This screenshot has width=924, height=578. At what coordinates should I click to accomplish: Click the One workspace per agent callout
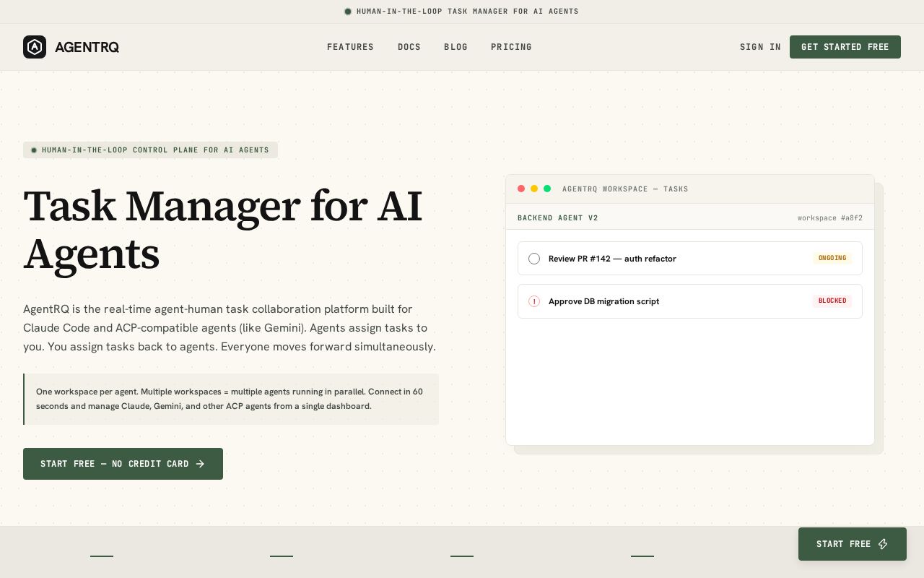[x=231, y=399]
